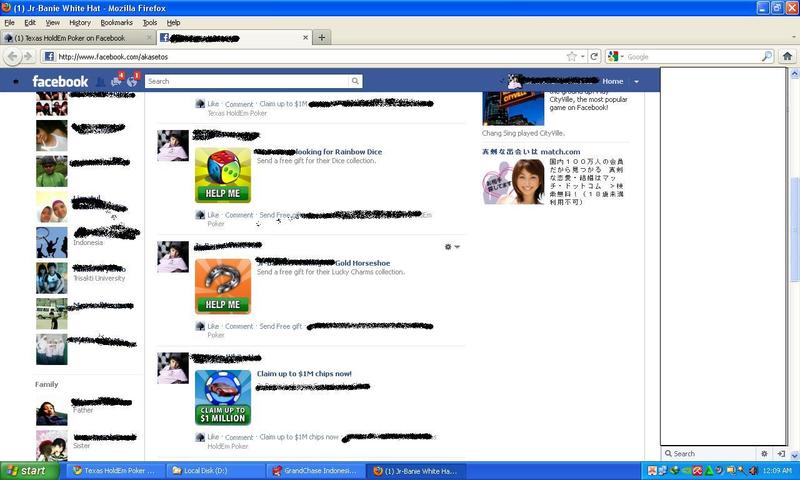Click the Facebook Search input box
800x480 pixels.
pyautogui.click(x=247, y=81)
